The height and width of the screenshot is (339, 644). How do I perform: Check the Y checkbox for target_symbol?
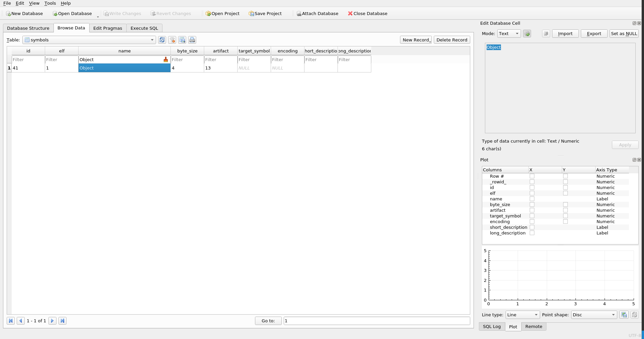(565, 216)
